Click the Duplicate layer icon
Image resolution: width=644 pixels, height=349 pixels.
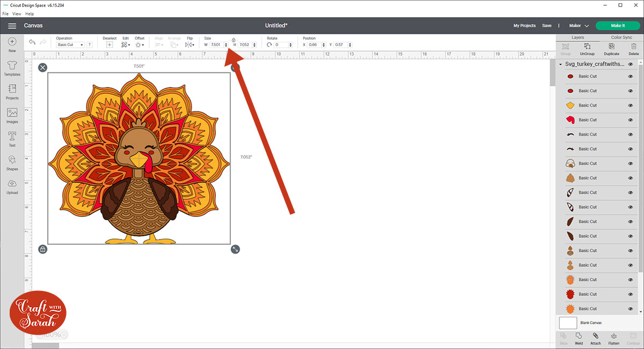click(611, 47)
